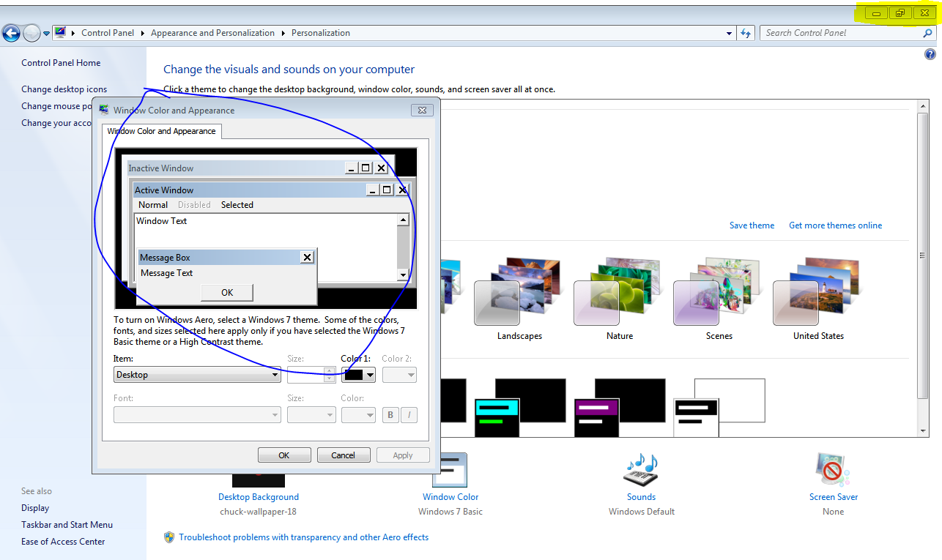Open the Desktop Background link
The image size is (942, 560).
click(259, 497)
